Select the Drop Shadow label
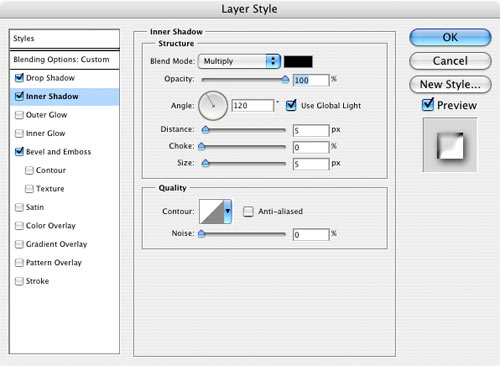 [x=50, y=78]
